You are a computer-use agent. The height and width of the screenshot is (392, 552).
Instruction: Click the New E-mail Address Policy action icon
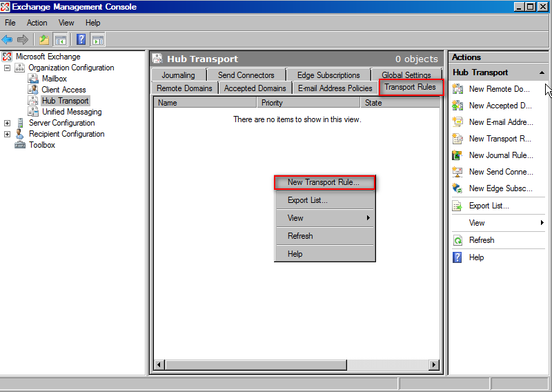coord(457,122)
